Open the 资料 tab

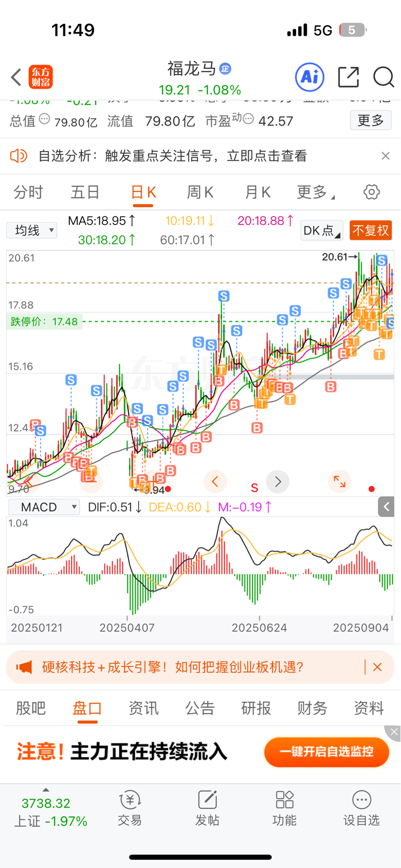[x=369, y=708]
